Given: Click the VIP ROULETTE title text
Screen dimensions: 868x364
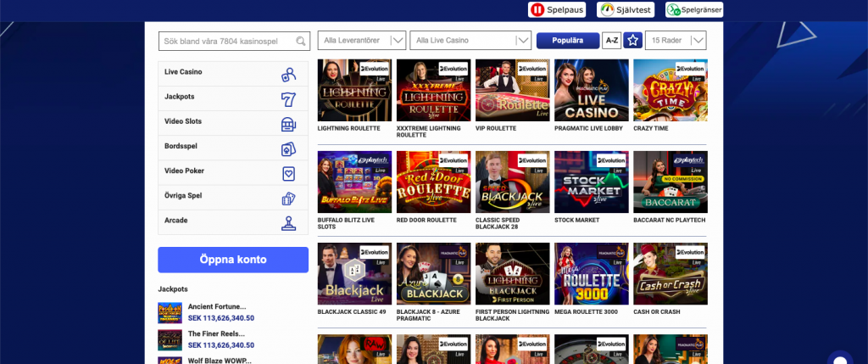Looking at the screenshot, I should (496, 128).
